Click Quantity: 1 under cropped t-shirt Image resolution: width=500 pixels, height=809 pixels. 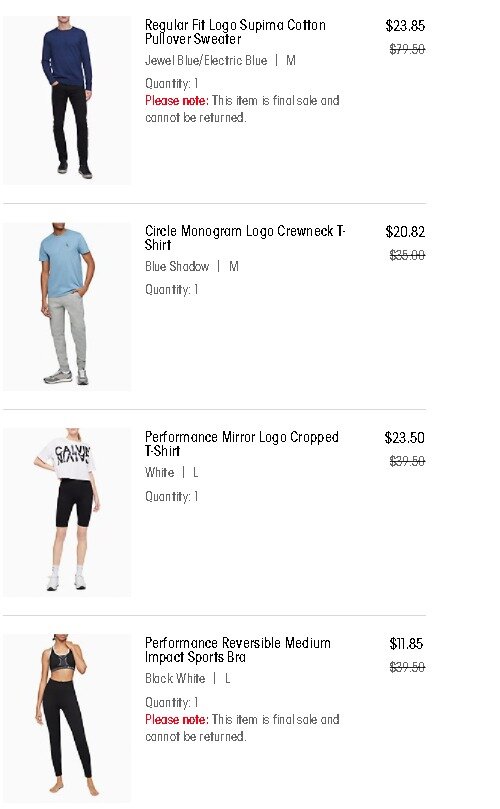[x=171, y=496]
